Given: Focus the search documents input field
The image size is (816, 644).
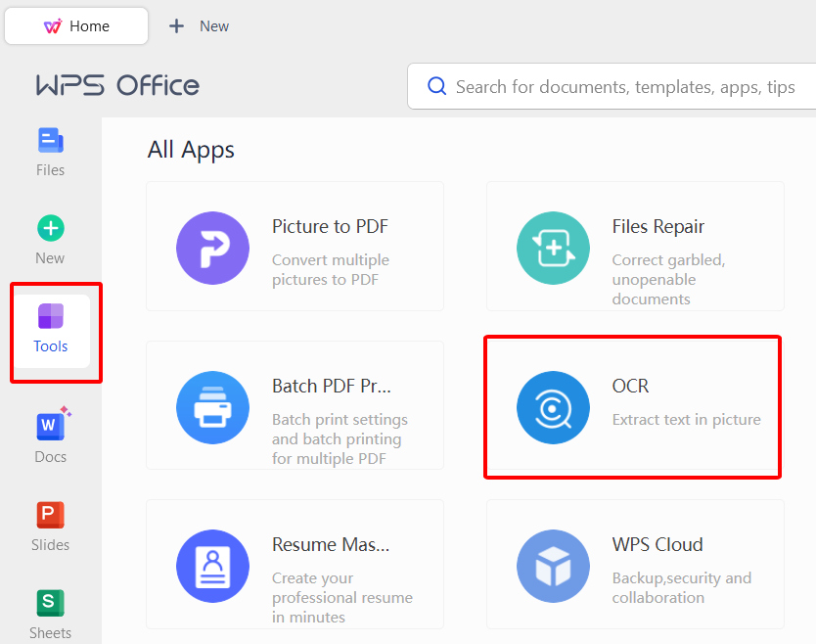Looking at the screenshot, I should (x=612, y=86).
